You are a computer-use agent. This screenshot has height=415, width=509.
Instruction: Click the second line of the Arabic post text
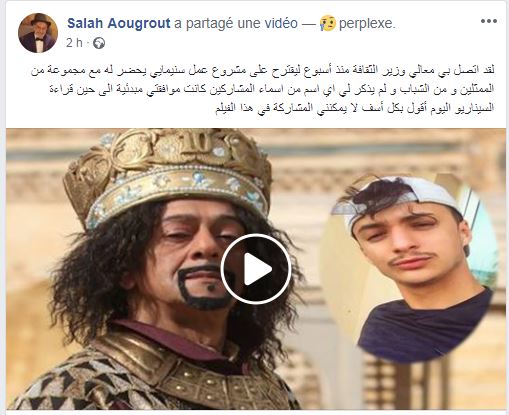(x=272, y=89)
